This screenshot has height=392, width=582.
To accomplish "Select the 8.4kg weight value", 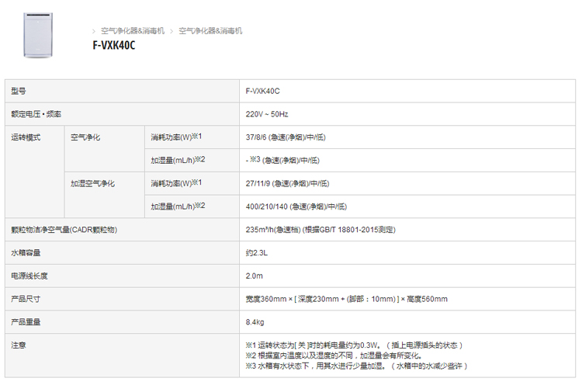I will 255,322.
